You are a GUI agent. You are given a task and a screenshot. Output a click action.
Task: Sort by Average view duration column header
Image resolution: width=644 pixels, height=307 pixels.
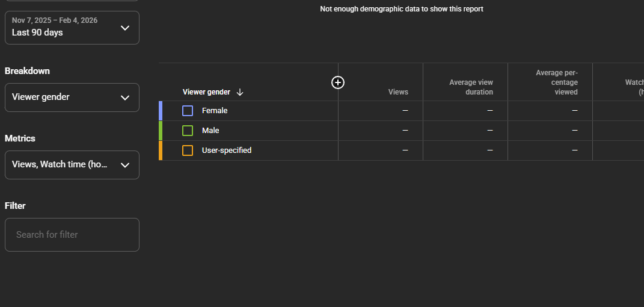pyautogui.click(x=471, y=87)
